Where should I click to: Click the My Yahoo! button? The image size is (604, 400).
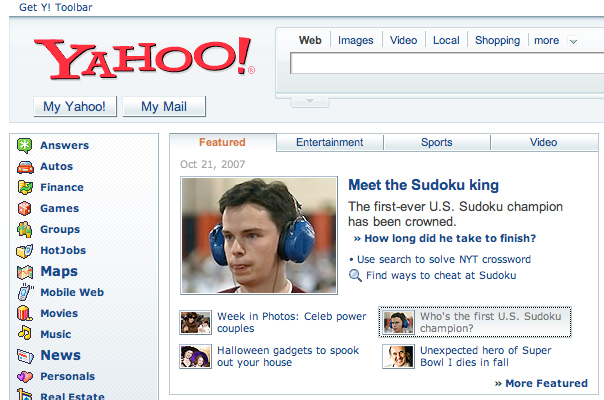[75, 106]
